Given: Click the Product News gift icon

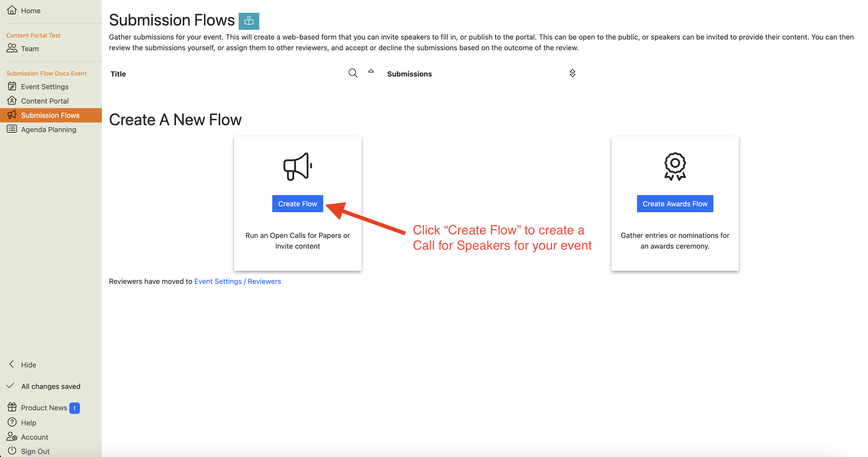Looking at the screenshot, I should pyautogui.click(x=12, y=407).
